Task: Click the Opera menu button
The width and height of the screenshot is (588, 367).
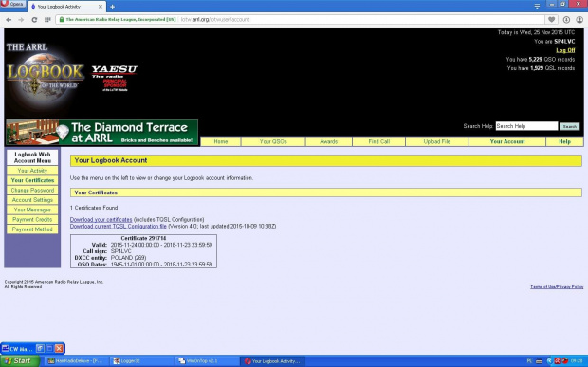Action: 12,4
